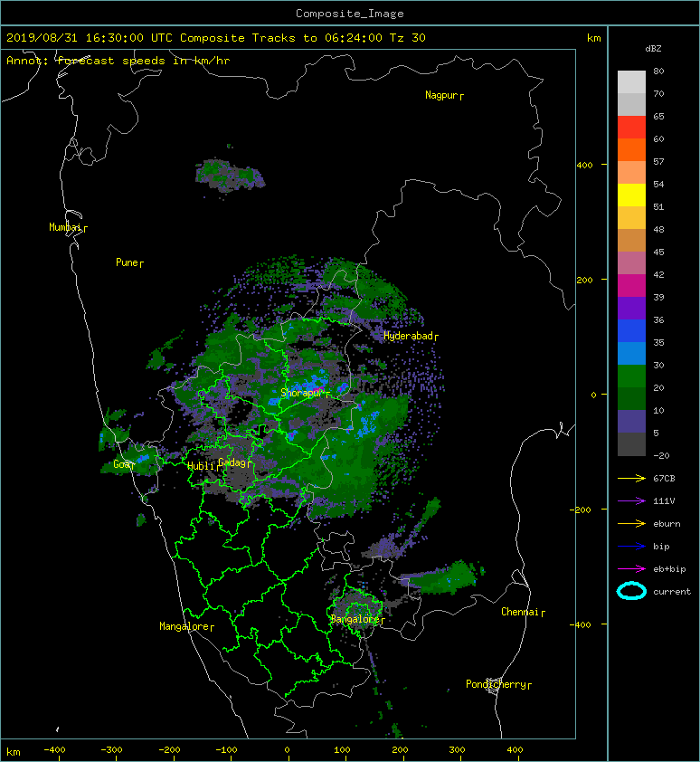Image resolution: width=700 pixels, height=762 pixels.
Task: Click the bip legend label
Action: point(661,547)
